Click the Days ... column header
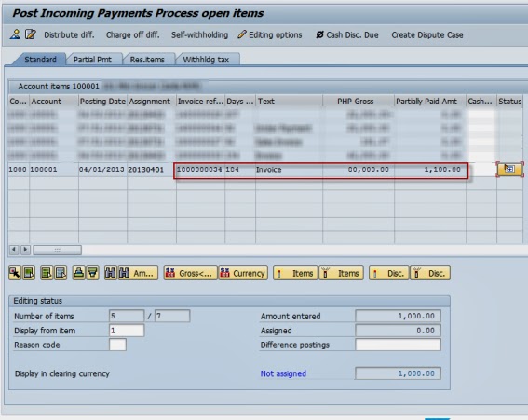 240,102
